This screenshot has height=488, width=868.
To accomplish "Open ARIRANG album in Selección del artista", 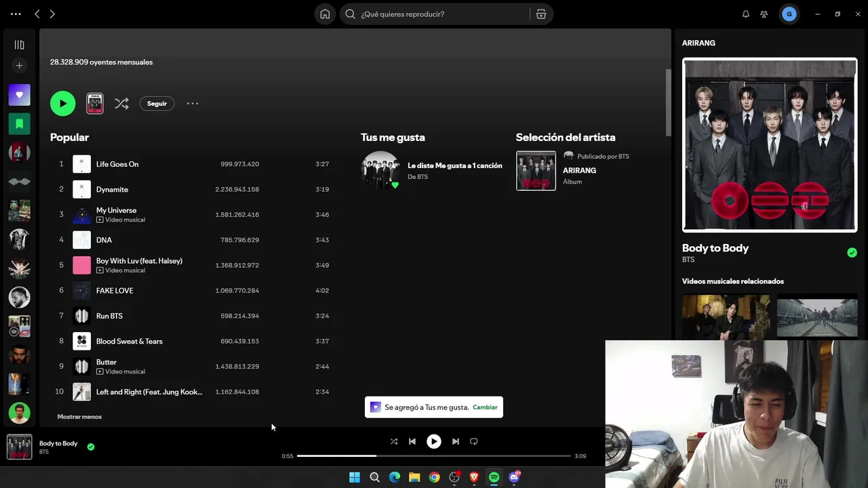I will pos(579,171).
